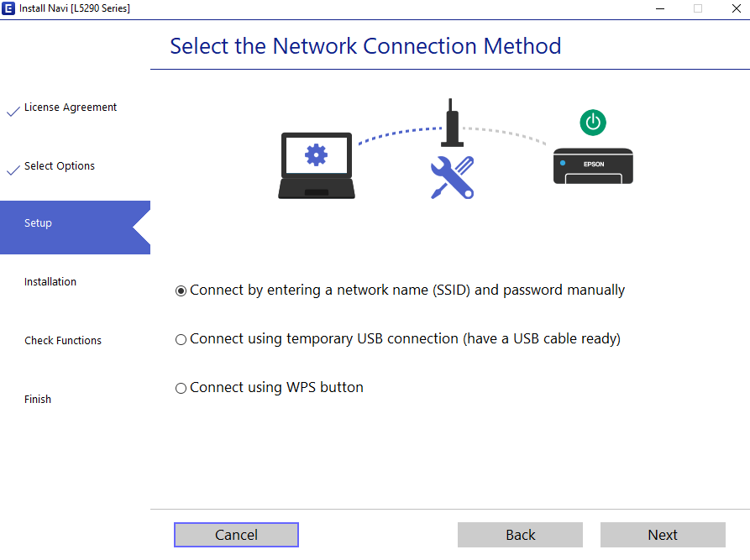Viewport: 750px width, 560px height.
Task: Go to the License Agreement step
Action: point(71,107)
